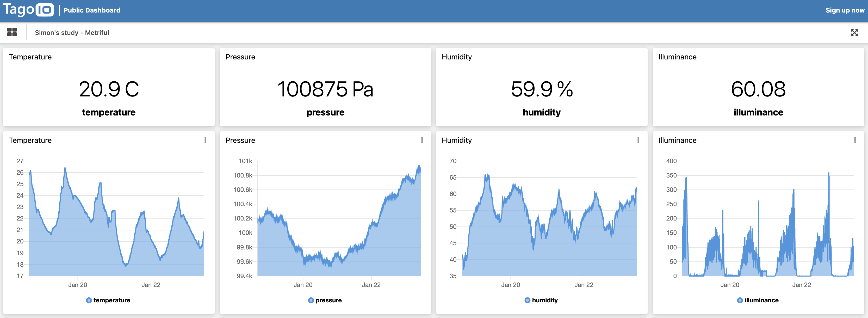The image size is (868, 318).
Task: Click the TagoIO logo
Action: point(28,10)
